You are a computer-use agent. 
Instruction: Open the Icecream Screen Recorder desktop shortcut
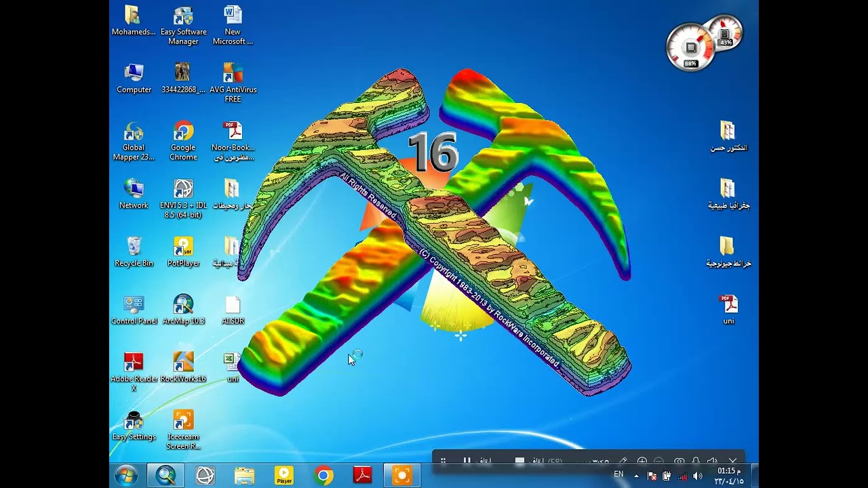(x=183, y=430)
